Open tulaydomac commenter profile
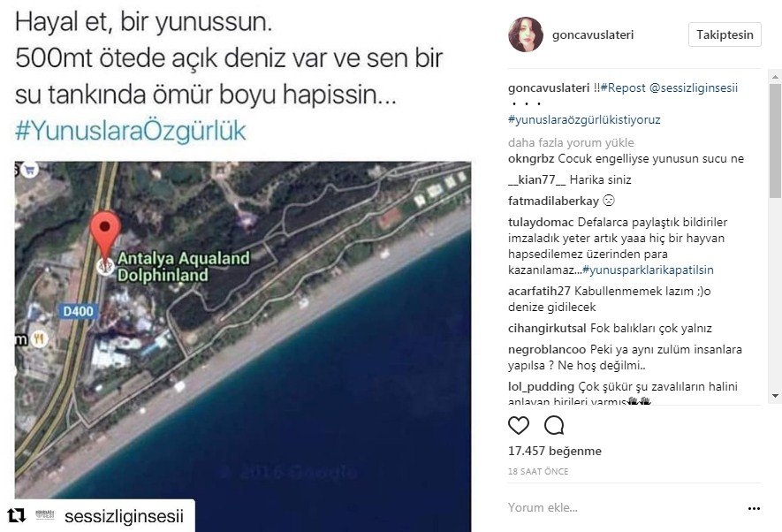The width and height of the screenshot is (782, 532). click(x=541, y=222)
